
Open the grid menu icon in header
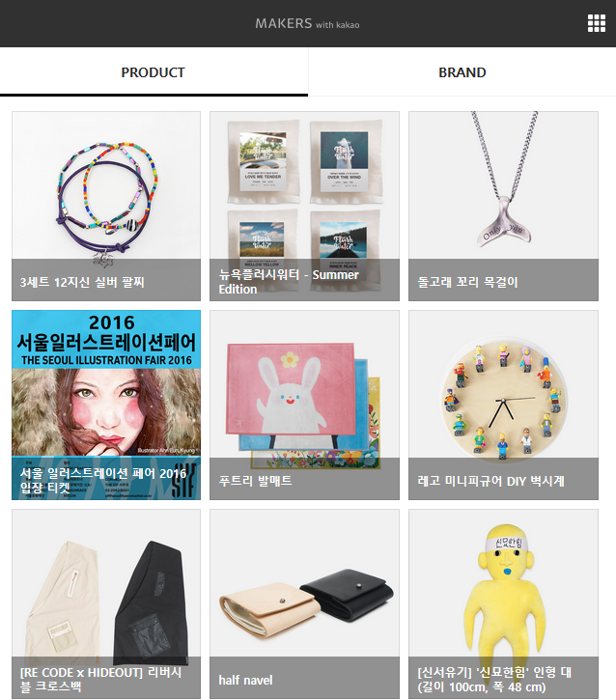coord(597,23)
